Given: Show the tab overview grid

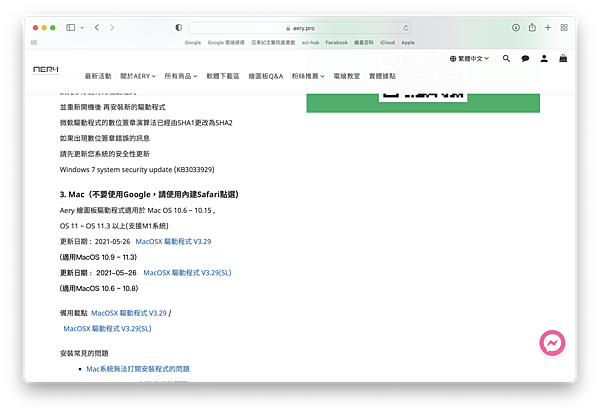Looking at the screenshot, I should pyautogui.click(x=564, y=28).
